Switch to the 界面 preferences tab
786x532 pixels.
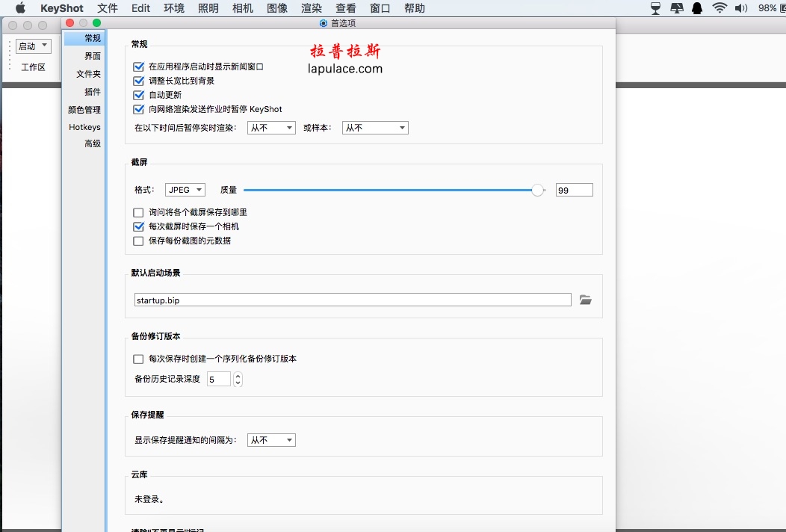92,55
